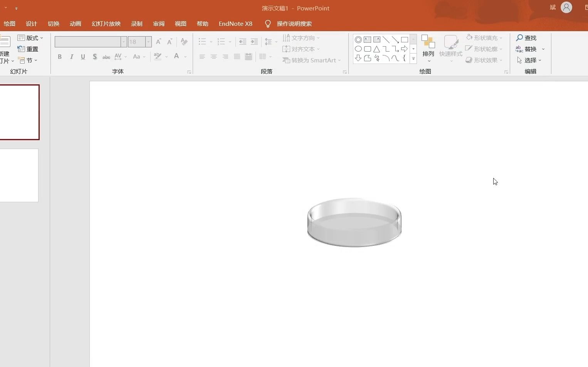Select the elbow arrow connector shape

click(x=395, y=49)
